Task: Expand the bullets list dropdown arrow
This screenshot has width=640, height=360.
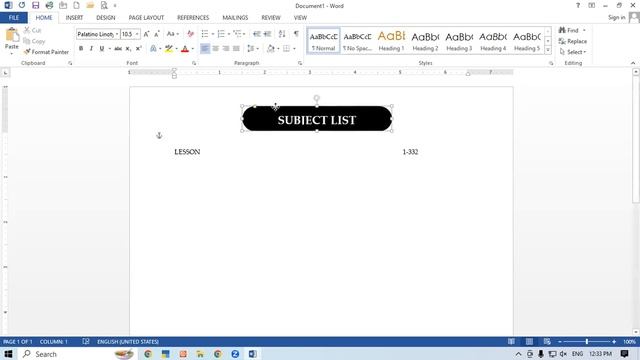Action: click(213, 34)
